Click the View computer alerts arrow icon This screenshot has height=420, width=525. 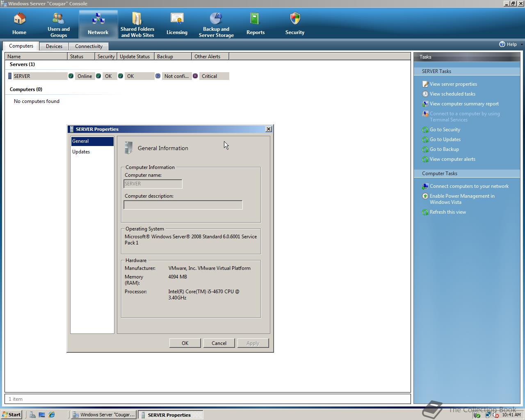(x=425, y=159)
